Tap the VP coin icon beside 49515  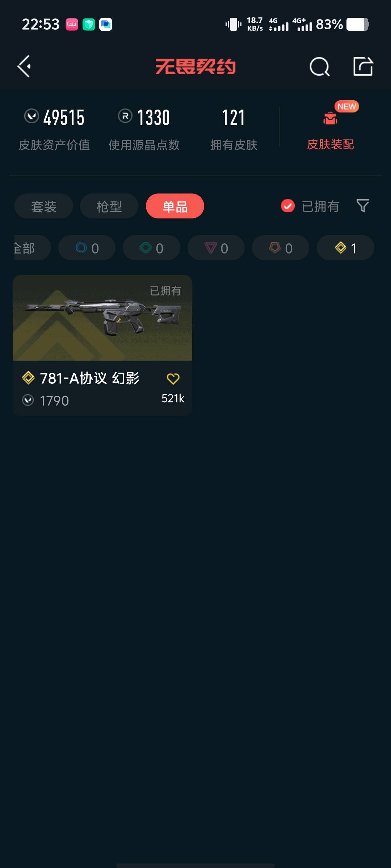pyautogui.click(x=31, y=116)
